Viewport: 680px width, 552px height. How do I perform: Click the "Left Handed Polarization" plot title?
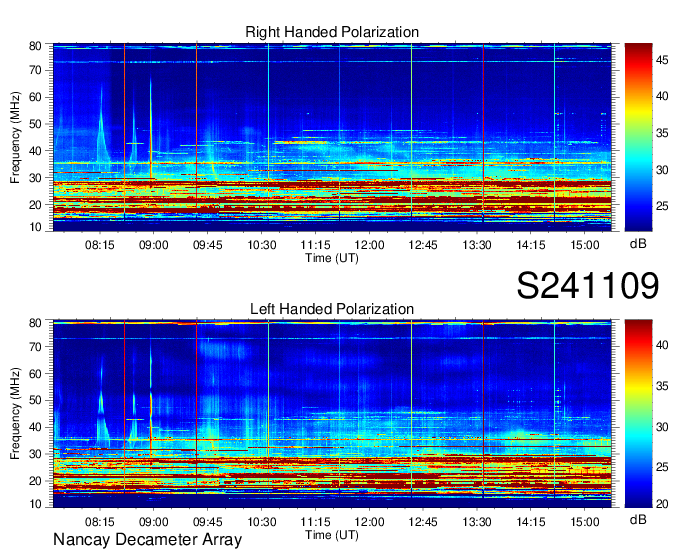click(x=332, y=309)
